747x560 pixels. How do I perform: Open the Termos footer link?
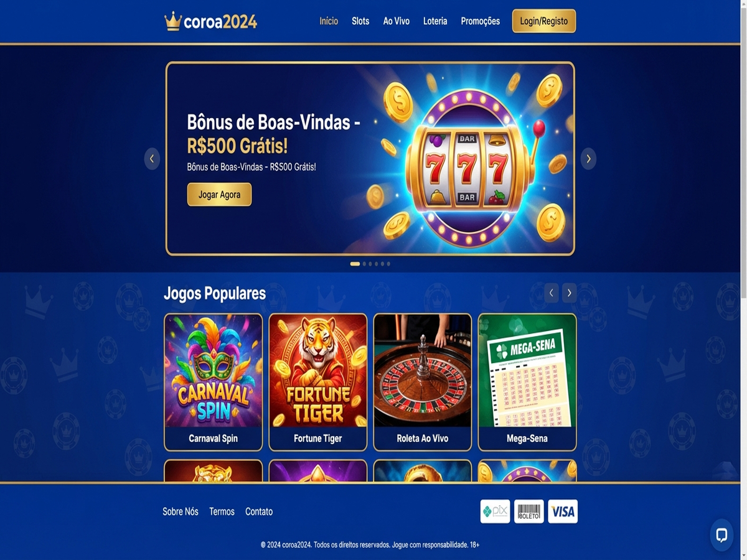click(x=222, y=511)
